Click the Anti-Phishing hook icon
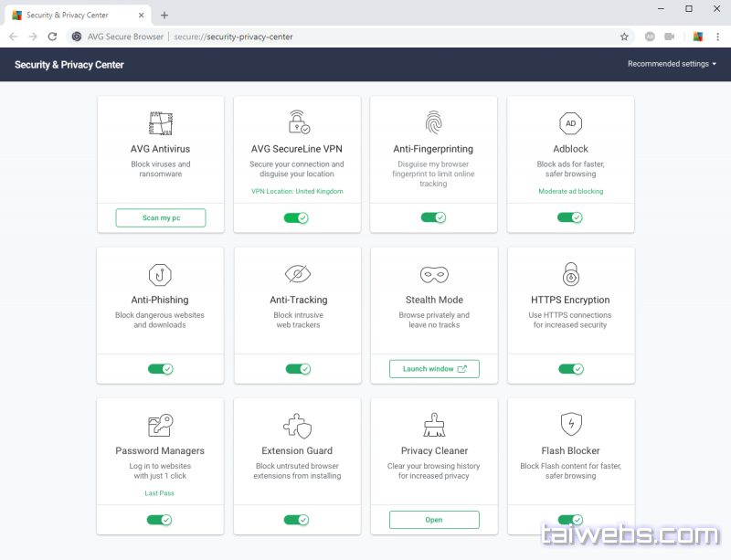Image resolution: width=731 pixels, height=560 pixels. pos(160,274)
